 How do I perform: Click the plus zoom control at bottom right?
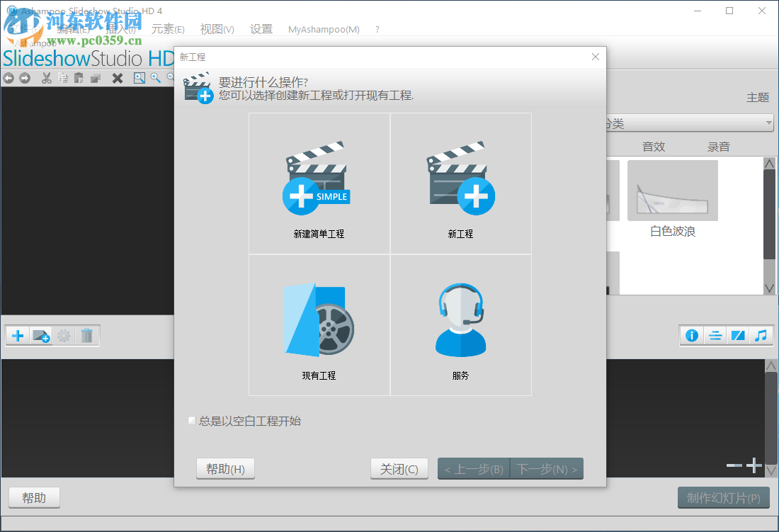[x=754, y=465]
